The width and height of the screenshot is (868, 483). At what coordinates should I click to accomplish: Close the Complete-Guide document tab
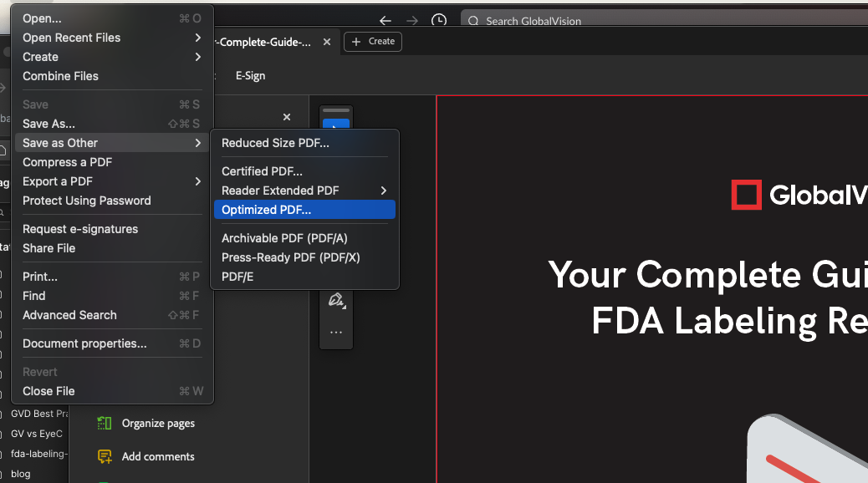(x=327, y=42)
